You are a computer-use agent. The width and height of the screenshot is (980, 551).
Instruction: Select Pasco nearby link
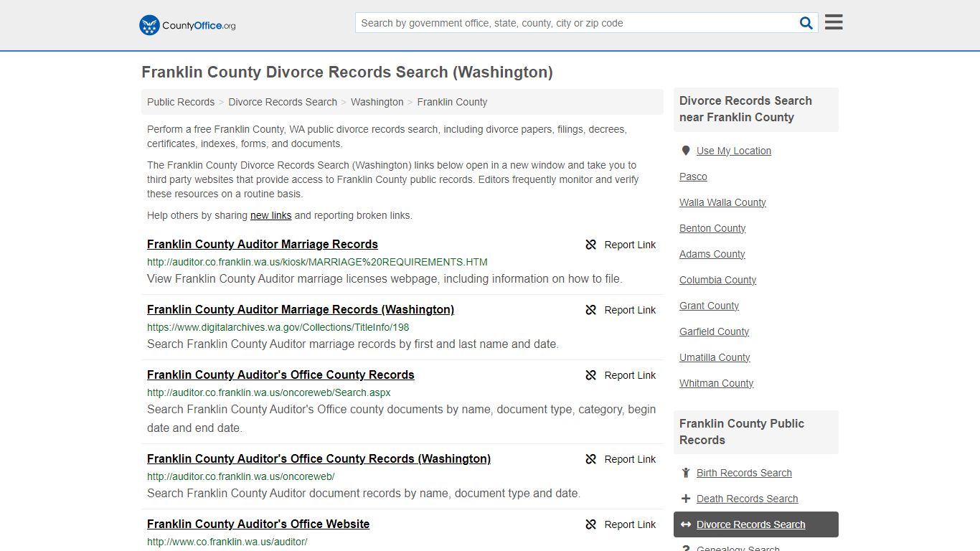(693, 176)
